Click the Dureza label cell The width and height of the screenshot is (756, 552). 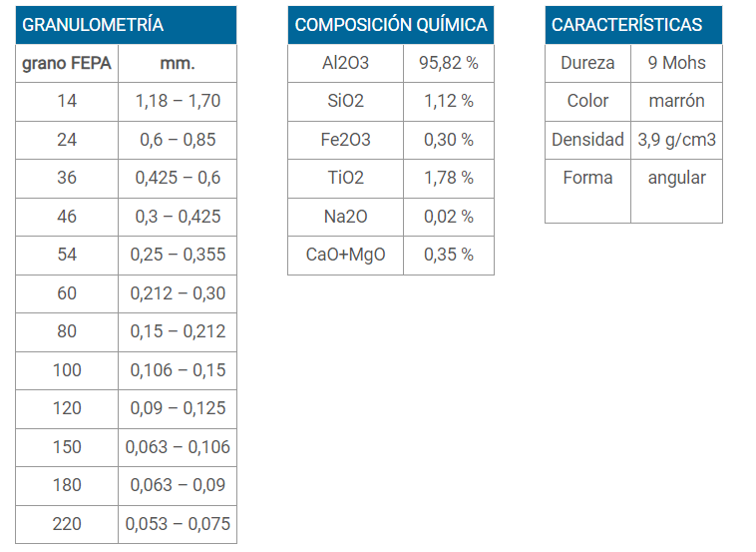click(x=587, y=63)
